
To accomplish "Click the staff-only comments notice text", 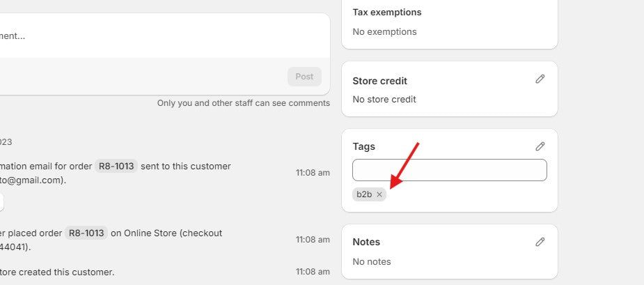I will coord(243,103).
